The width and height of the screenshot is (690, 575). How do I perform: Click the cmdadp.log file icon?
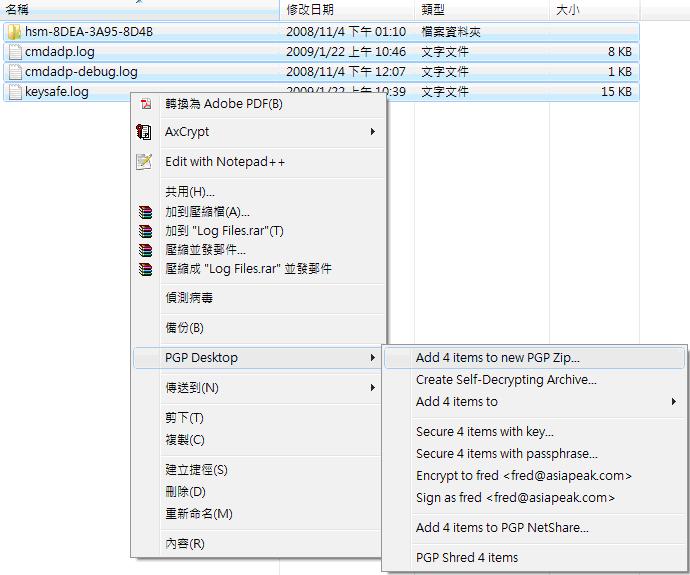point(14,51)
